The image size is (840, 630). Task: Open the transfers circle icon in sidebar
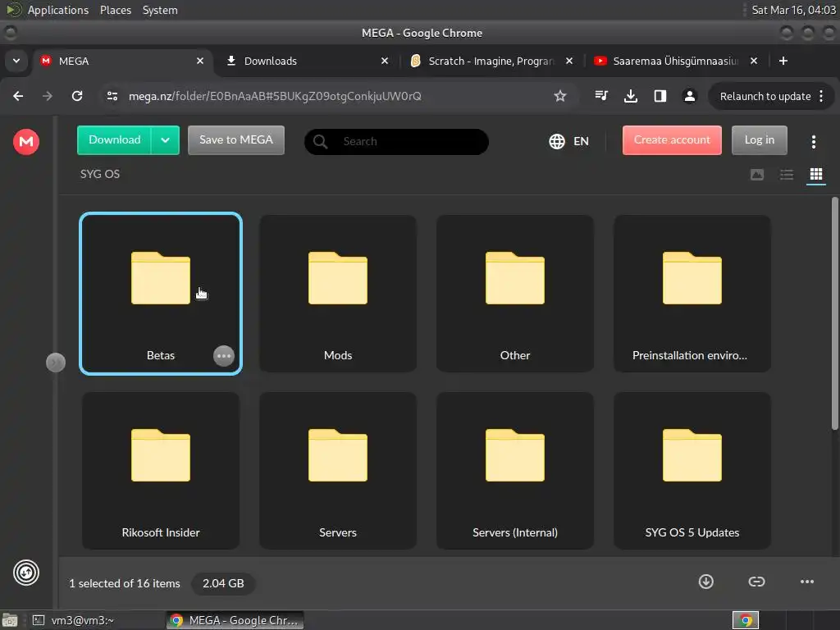pos(26,573)
